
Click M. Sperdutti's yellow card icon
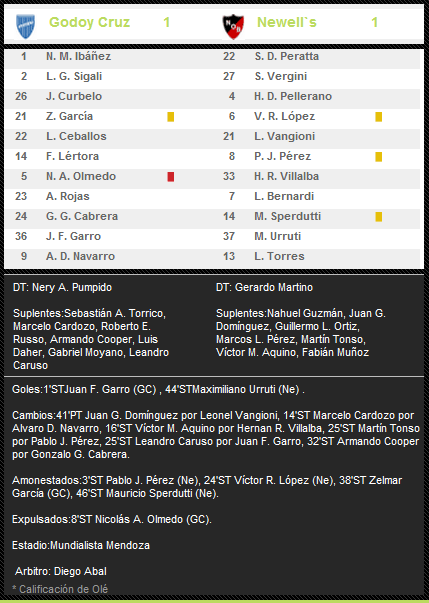click(379, 217)
